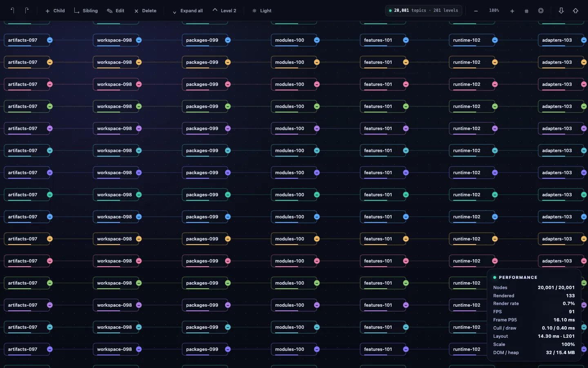The width and height of the screenshot is (588, 368).
Task: Toggle the grid hash icon
Action: coord(526,11)
